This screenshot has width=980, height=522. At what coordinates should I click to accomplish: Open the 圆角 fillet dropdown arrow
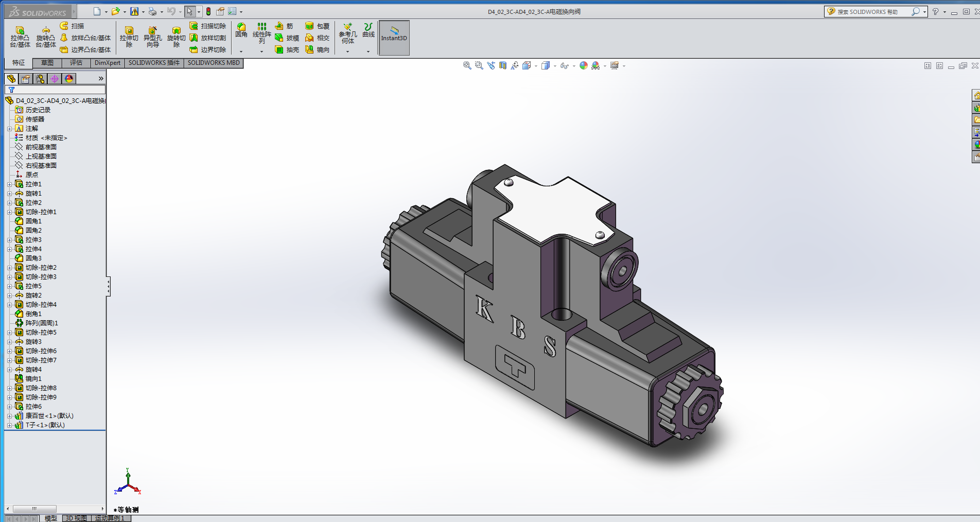[241, 51]
